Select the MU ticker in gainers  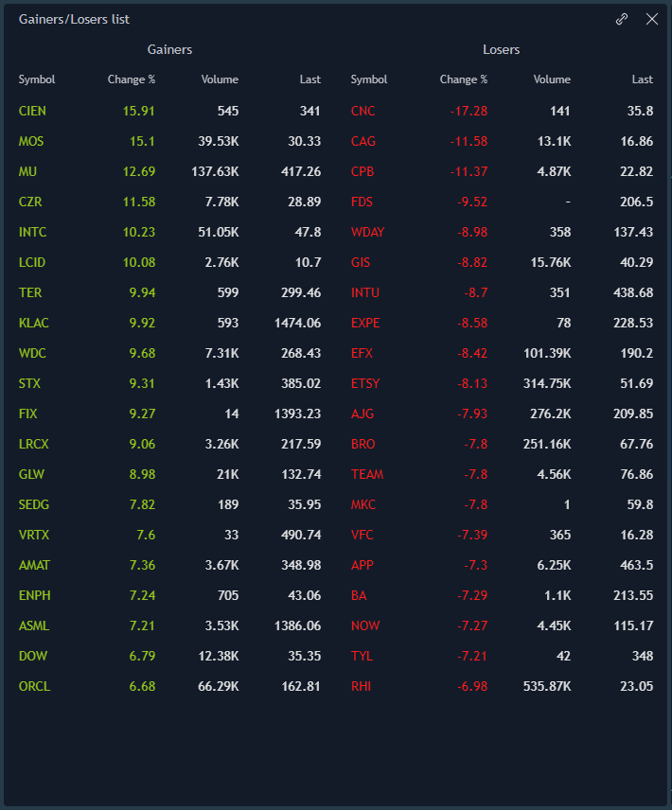[27, 171]
